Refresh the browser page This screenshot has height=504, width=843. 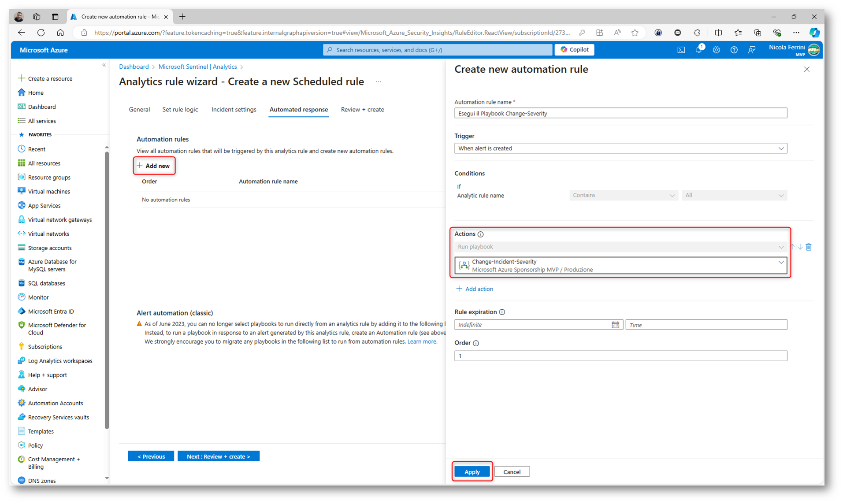[41, 33]
